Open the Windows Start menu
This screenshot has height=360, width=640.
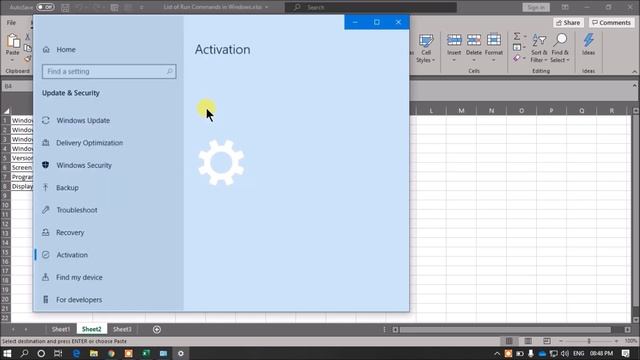coord(7,353)
